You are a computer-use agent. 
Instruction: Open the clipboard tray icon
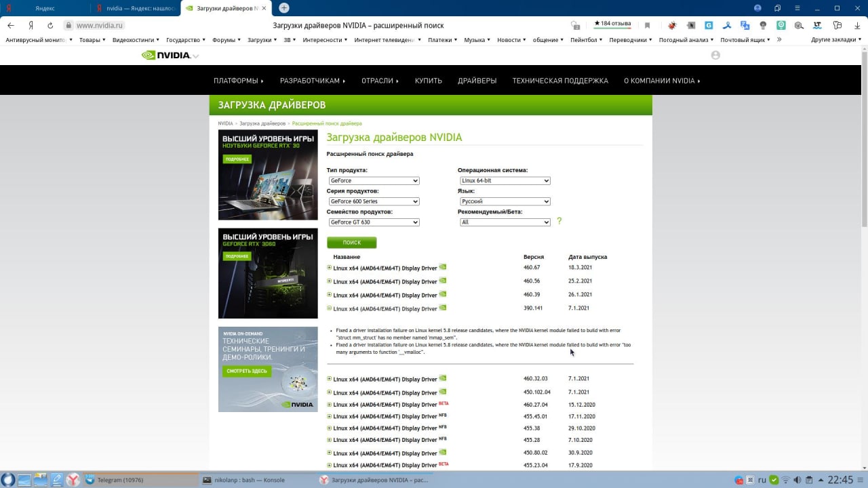pos(809,480)
